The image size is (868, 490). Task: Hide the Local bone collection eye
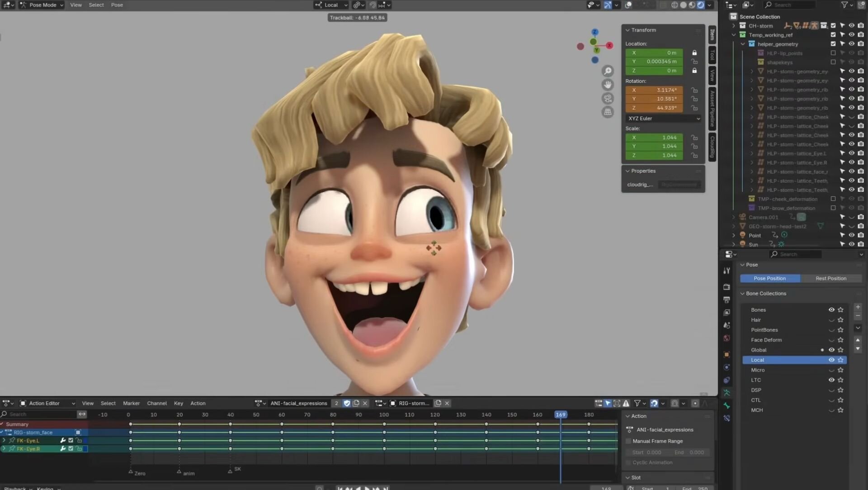[x=831, y=360]
